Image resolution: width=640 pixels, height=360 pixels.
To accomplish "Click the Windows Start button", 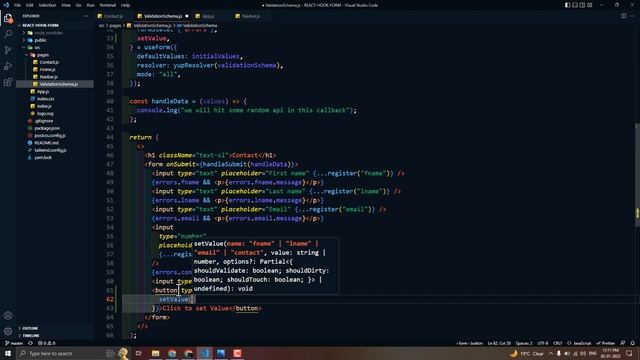I will click(7, 353).
